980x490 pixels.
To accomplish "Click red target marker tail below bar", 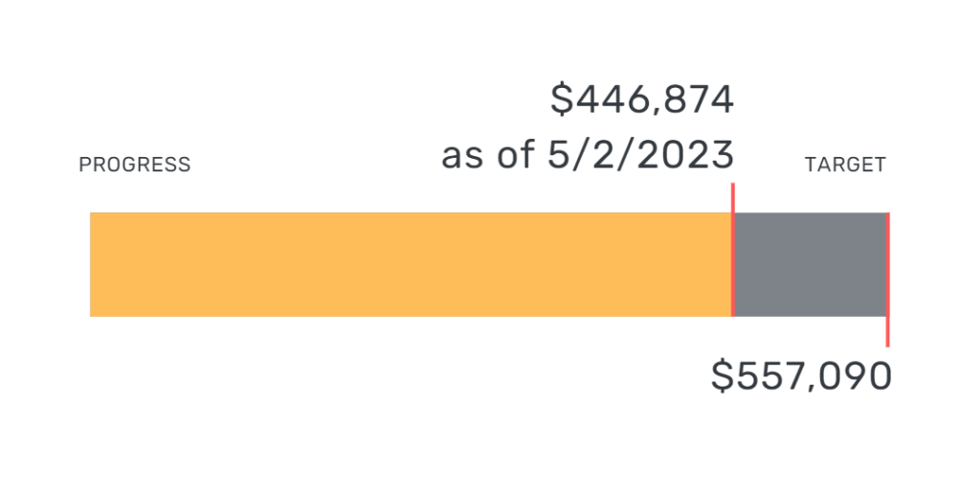I will coord(888,333).
